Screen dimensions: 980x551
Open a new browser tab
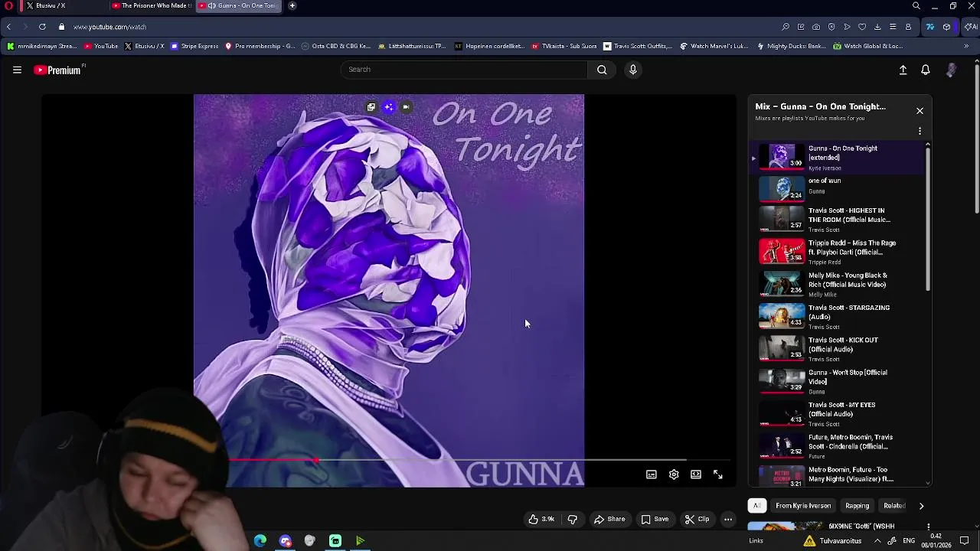click(x=292, y=5)
